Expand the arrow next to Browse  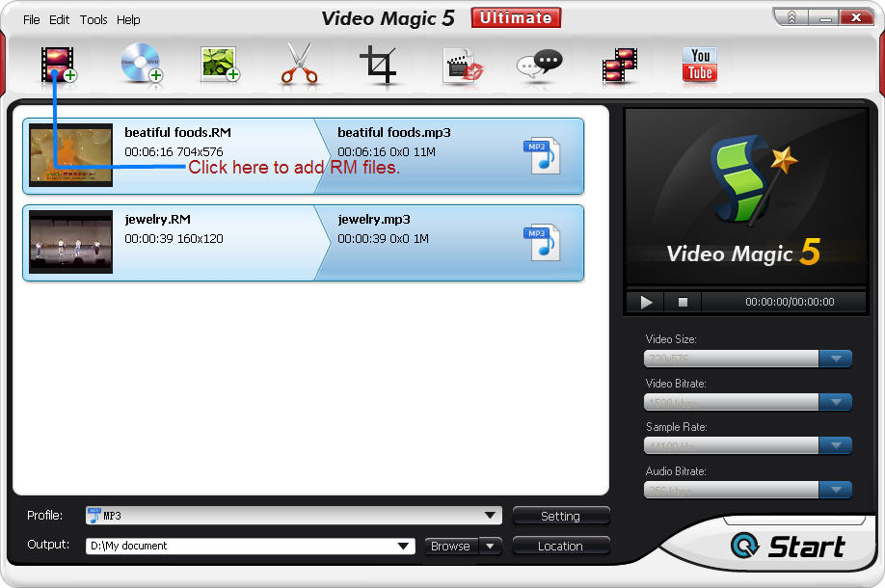(x=490, y=546)
